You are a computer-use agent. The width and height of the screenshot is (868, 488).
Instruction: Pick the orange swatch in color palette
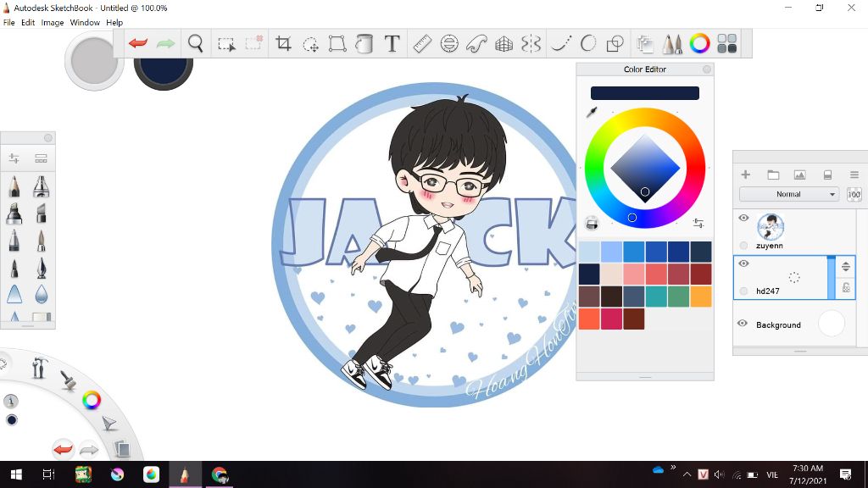[x=701, y=297]
